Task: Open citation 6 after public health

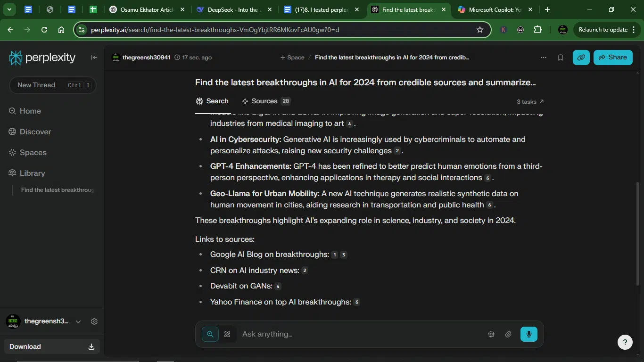Action: pyautogui.click(x=489, y=206)
